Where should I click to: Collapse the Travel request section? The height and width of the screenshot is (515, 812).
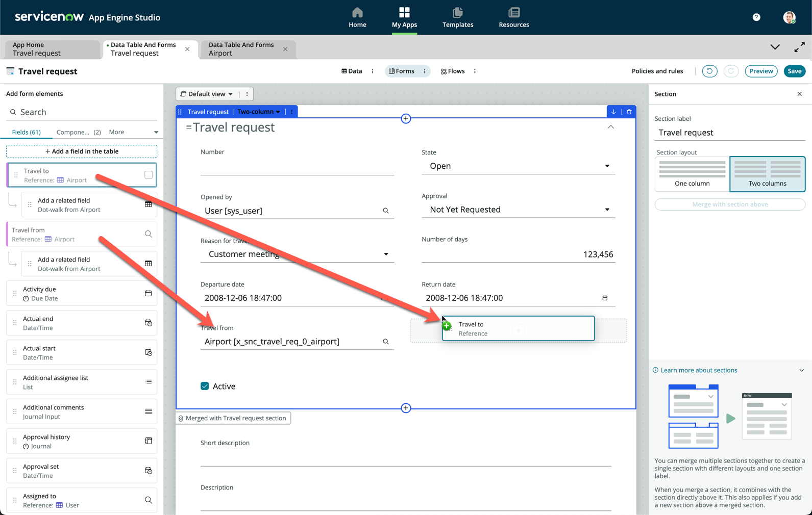point(610,127)
